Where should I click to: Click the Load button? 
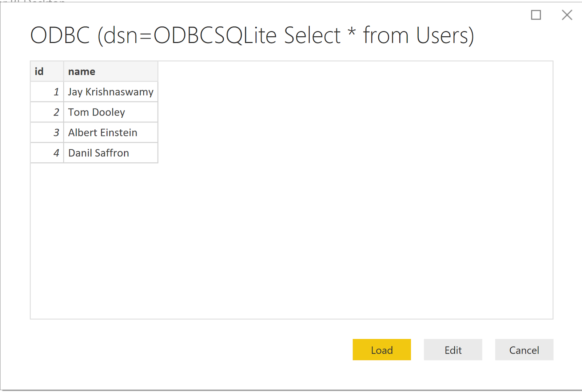click(381, 349)
